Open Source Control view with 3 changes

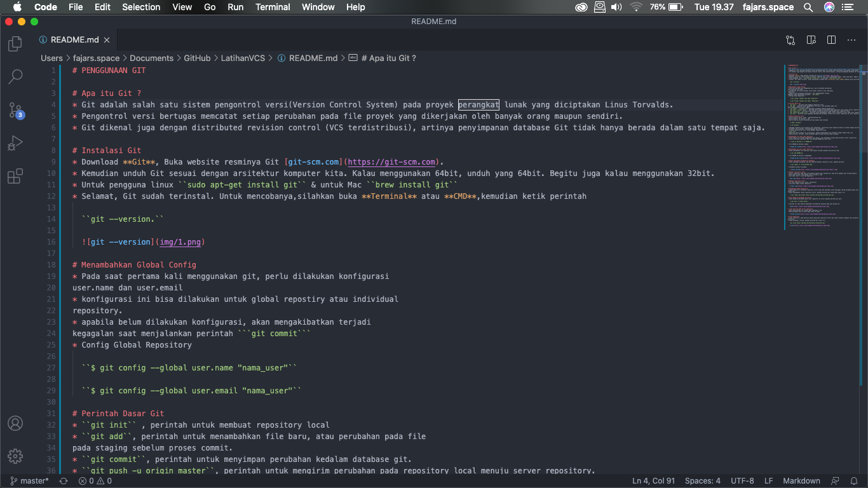tap(15, 110)
